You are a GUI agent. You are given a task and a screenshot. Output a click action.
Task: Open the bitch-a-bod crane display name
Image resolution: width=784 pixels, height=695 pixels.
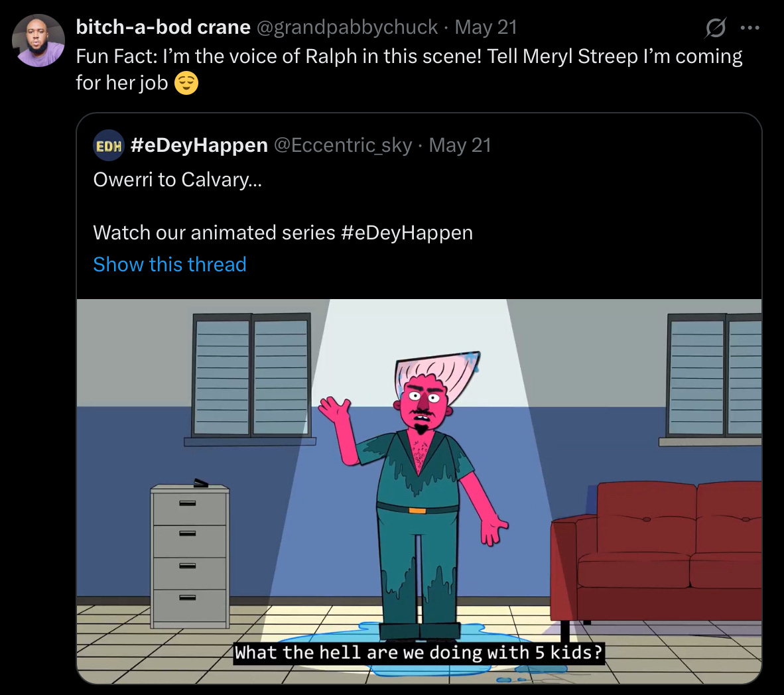pyautogui.click(x=163, y=27)
